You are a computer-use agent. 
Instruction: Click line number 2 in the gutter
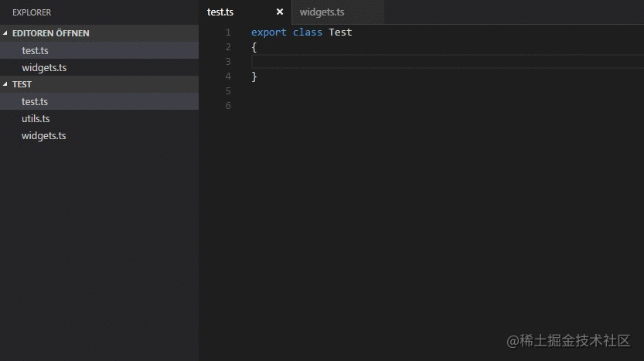click(227, 47)
